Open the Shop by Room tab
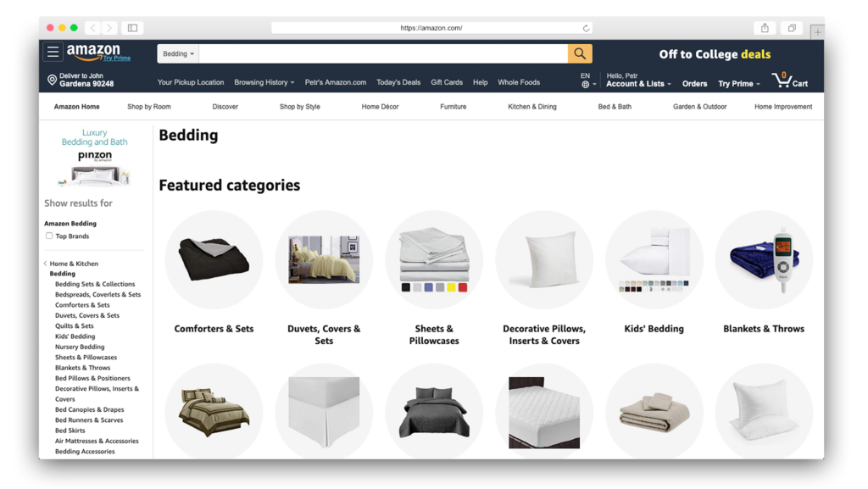The height and width of the screenshot is (489, 868). 149,106
